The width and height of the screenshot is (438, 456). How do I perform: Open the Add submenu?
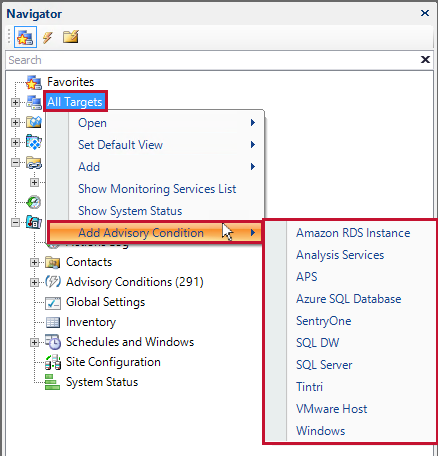tap(155, 167)
